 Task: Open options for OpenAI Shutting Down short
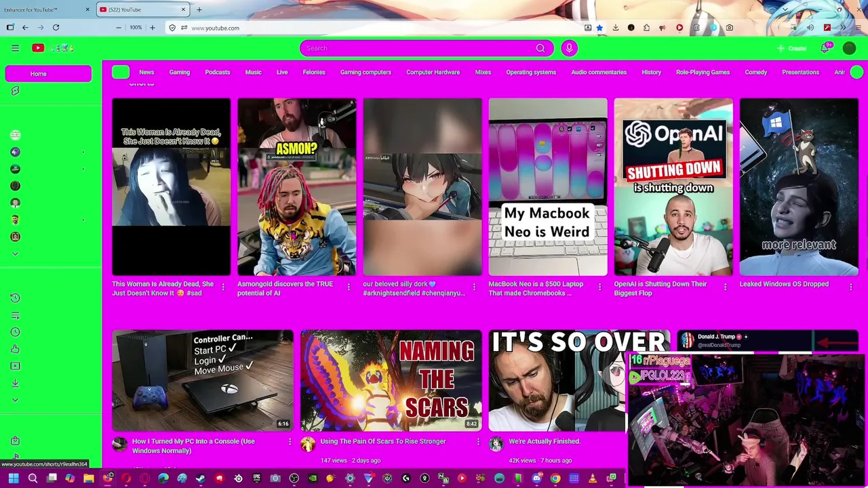[725, 287]
